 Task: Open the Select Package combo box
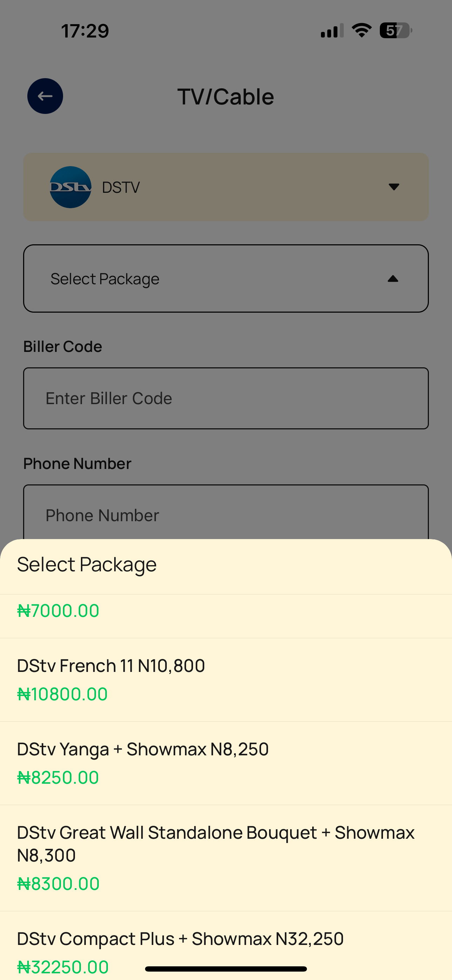pos(226,279)
